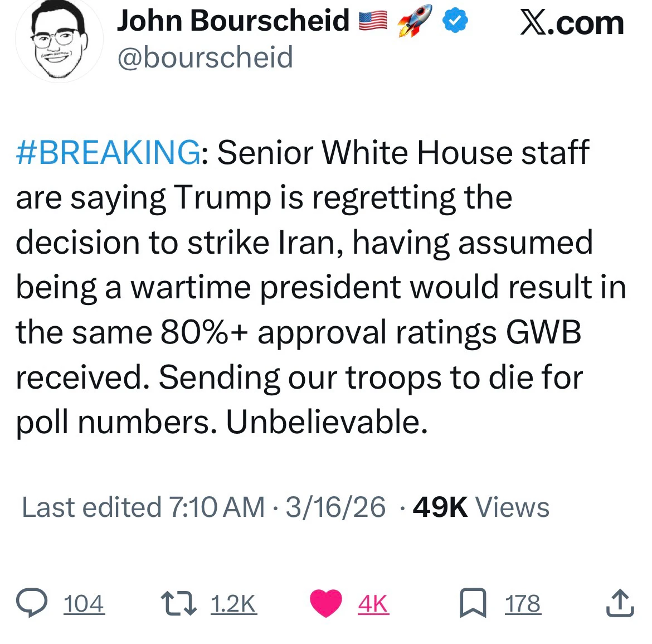Show the 4K likes list
This screenshot has width=652, height=644.
pos(373,604)
